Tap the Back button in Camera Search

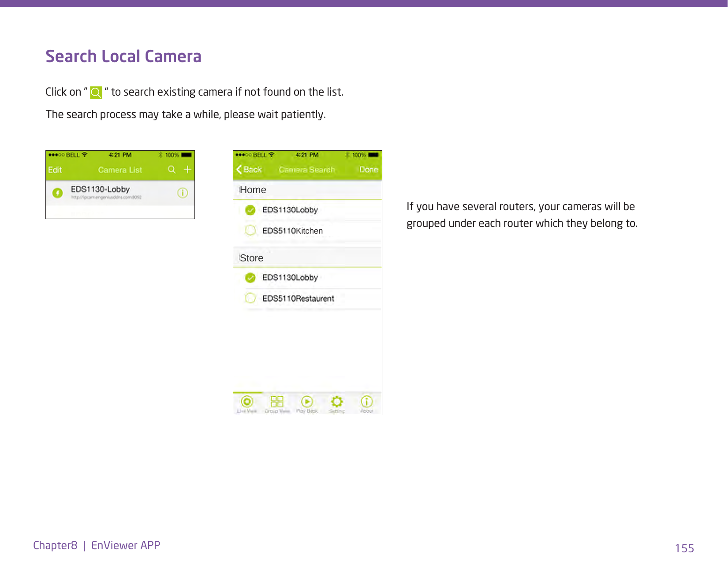point(249,170)
